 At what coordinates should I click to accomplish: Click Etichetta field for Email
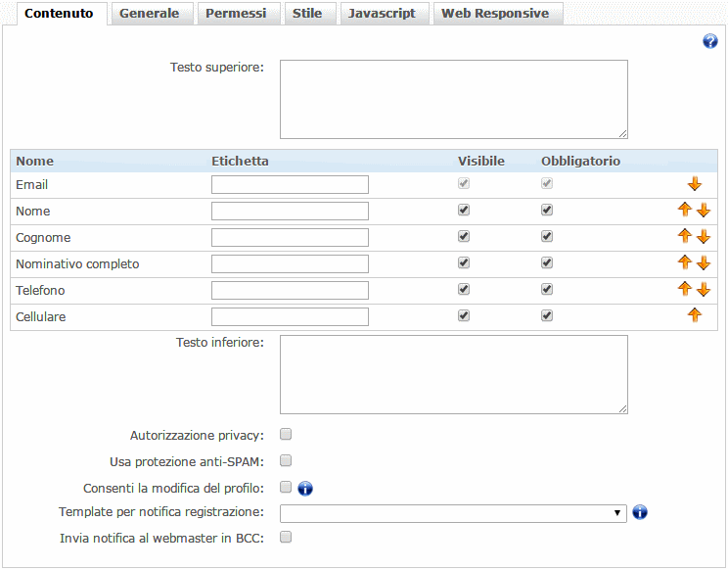[290, 184]
